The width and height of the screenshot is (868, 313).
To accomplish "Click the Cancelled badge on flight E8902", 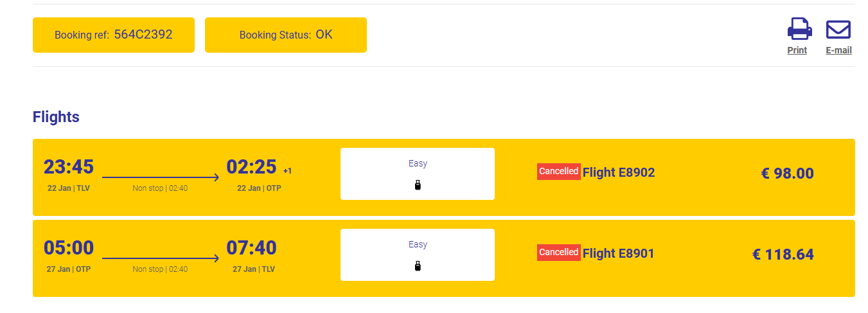I will click(558, 172).
